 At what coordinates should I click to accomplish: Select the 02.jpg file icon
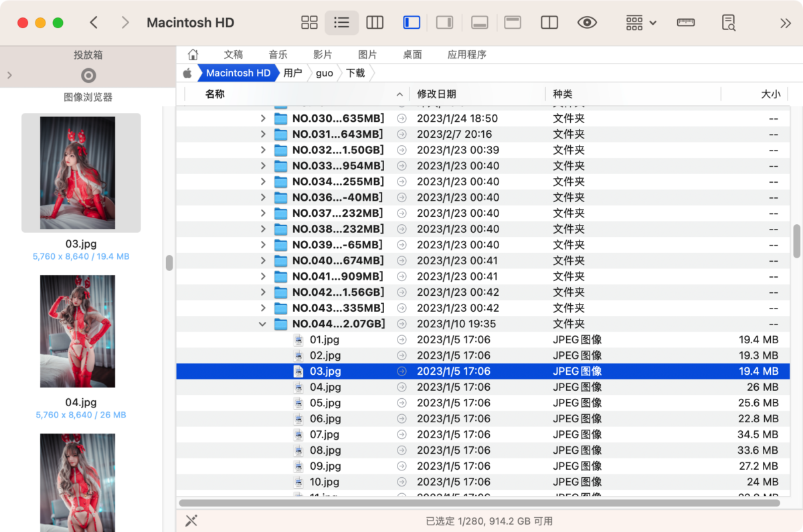298,355
